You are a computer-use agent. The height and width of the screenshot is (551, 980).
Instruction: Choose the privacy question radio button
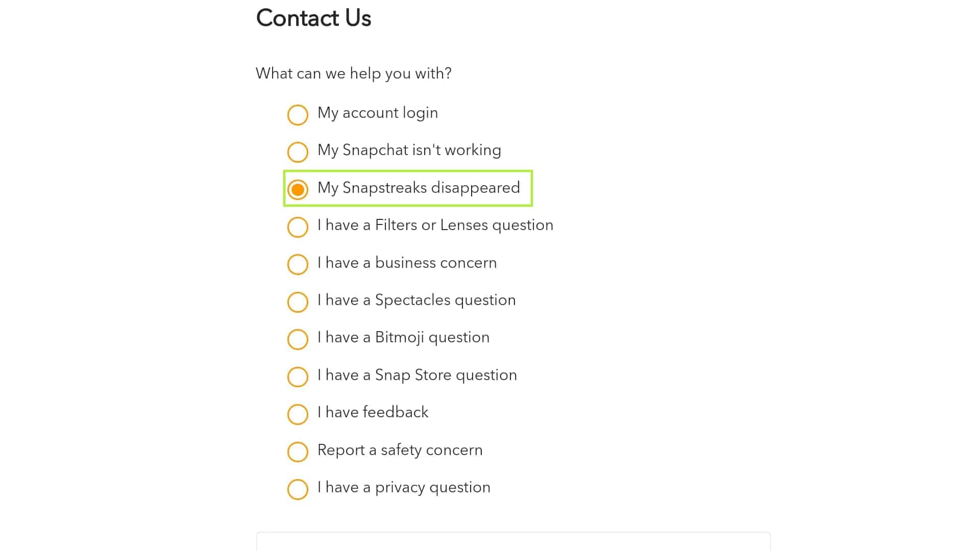click(x=298, y=489)
